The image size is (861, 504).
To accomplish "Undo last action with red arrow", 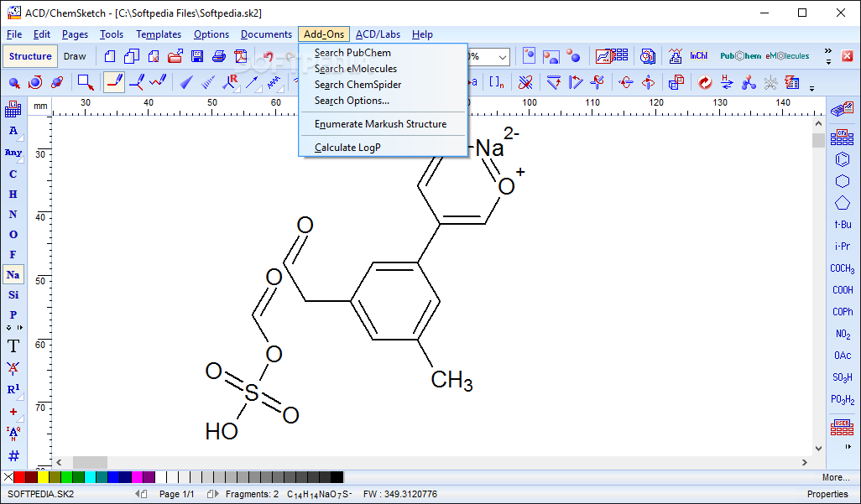I will pos(268,56).
